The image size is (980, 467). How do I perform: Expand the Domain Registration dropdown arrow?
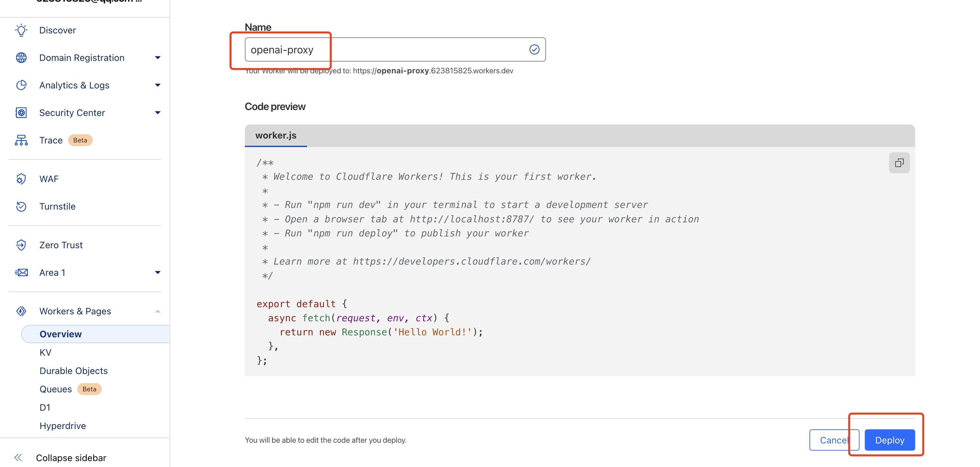tap(158, 57)
